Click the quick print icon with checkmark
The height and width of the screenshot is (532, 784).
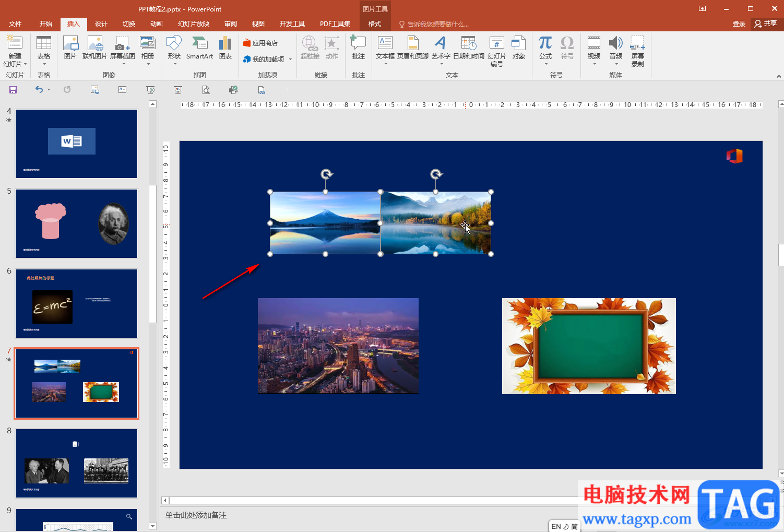pyautogui.click(x=233, y=90)
